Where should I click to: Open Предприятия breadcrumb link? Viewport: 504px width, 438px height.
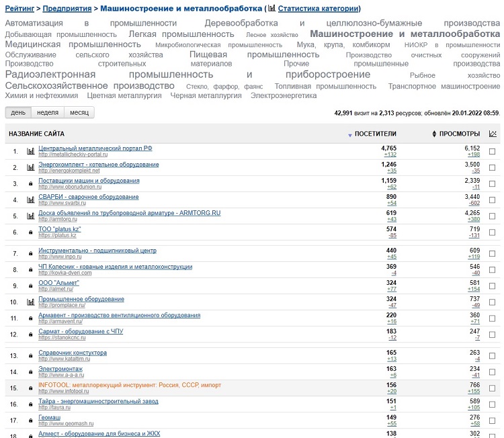[x=67, y=9]
